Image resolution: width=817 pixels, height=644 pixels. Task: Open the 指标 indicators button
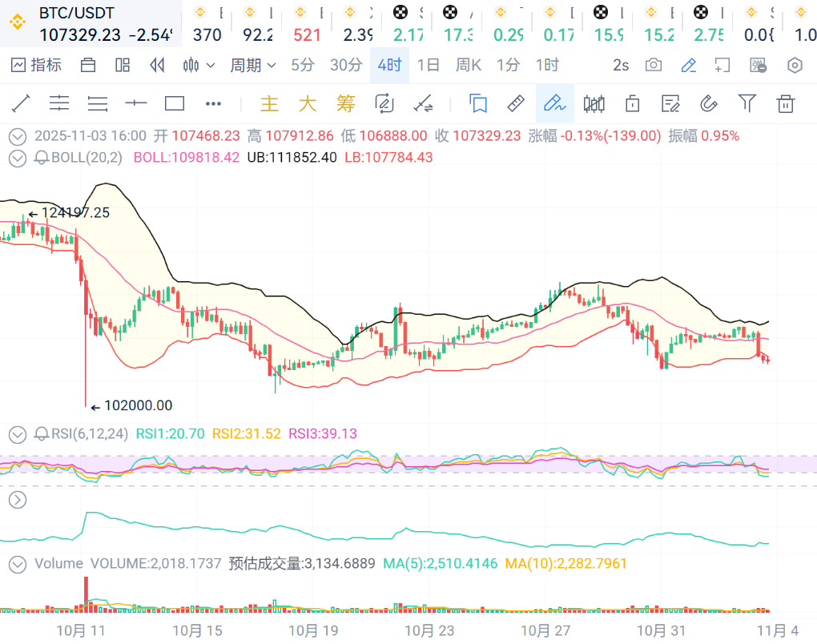[x=36, y=65]
